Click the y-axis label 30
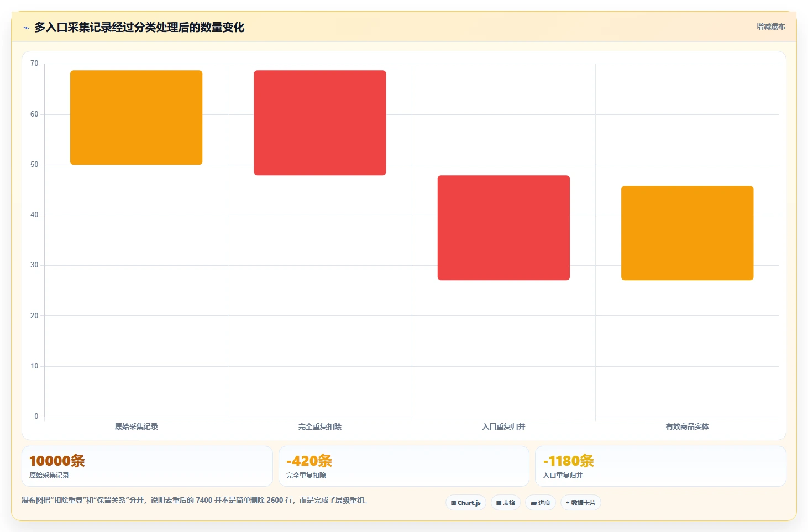Image resolution: width=808 pixels, height=532 pixels. (34, 265)
